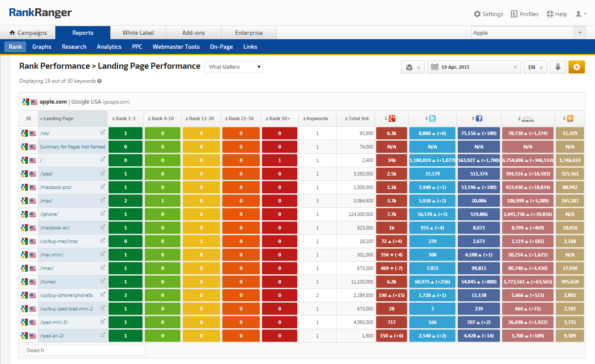This screenshot has height=364, width=595.
Task: Open external link icon for /ipad/ row
Action: [103, 173]
